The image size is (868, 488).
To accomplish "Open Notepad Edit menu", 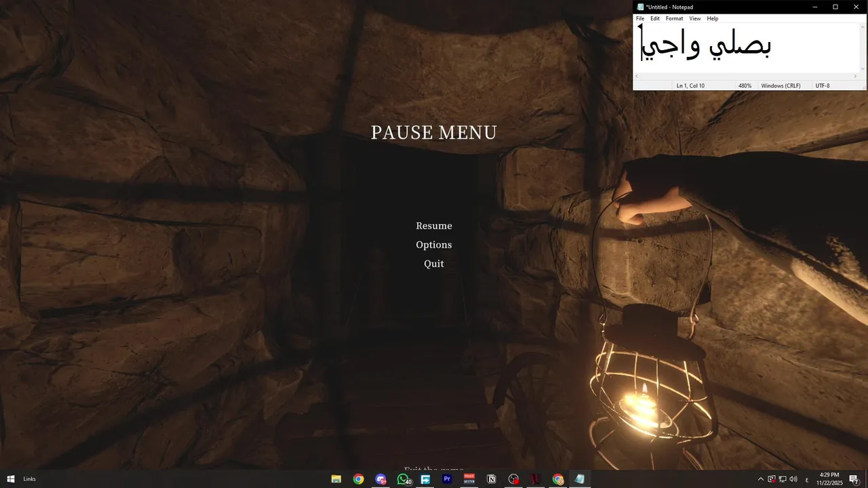I will pos(655,18).
